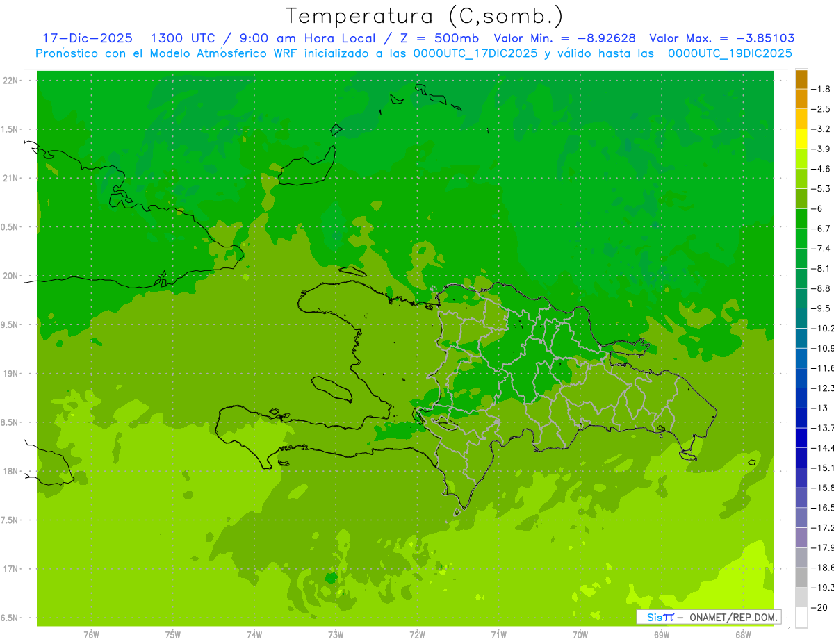
Task: Click the '-16.5' color bar value
Action: pos(823,507)
